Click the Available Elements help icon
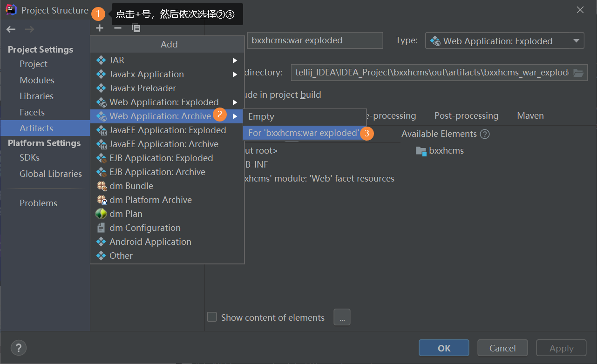This screenshot has height=364, width=597. (485, 134)
